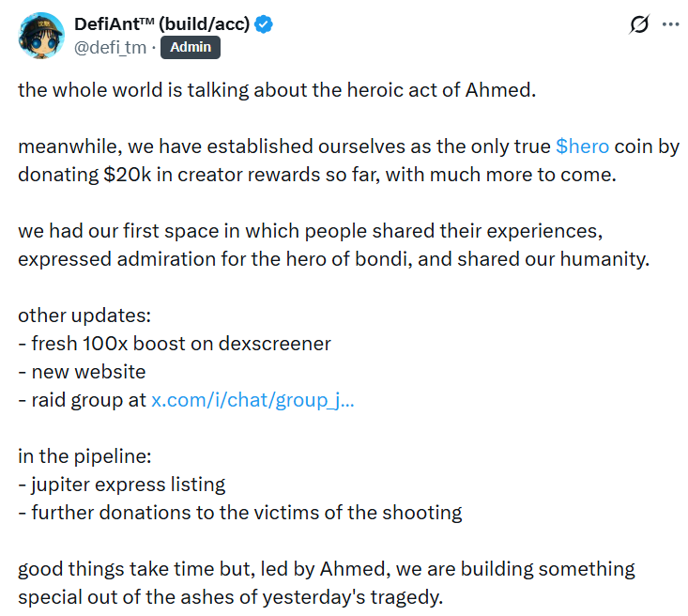Open the $hero cashtag link
The width and height of the screenshot is (688, 616).
point(582,146)
